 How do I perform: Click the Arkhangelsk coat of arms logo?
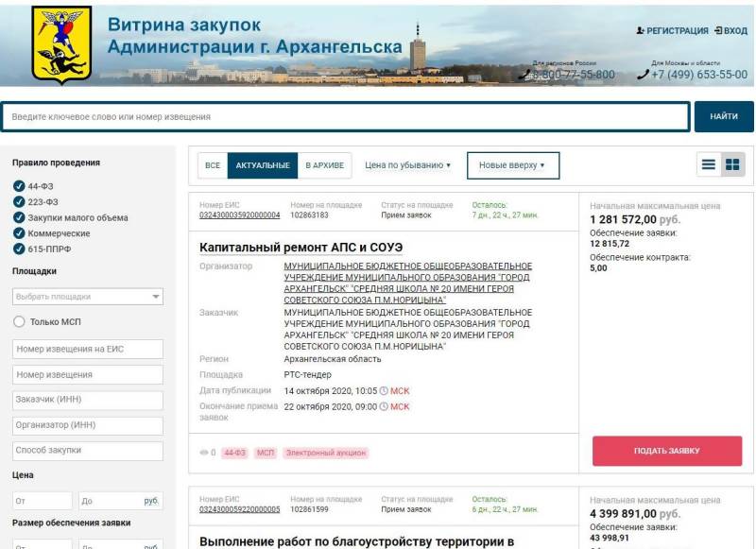pyautogui.click(x=61, y=43)
